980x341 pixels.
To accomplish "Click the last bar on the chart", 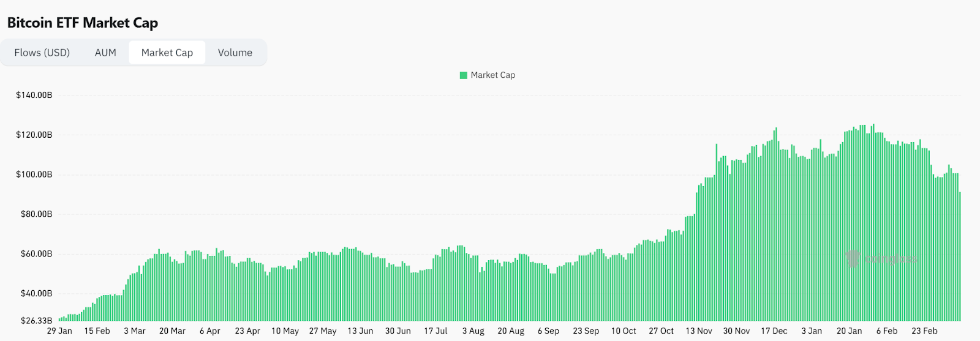I will [960, 257].
